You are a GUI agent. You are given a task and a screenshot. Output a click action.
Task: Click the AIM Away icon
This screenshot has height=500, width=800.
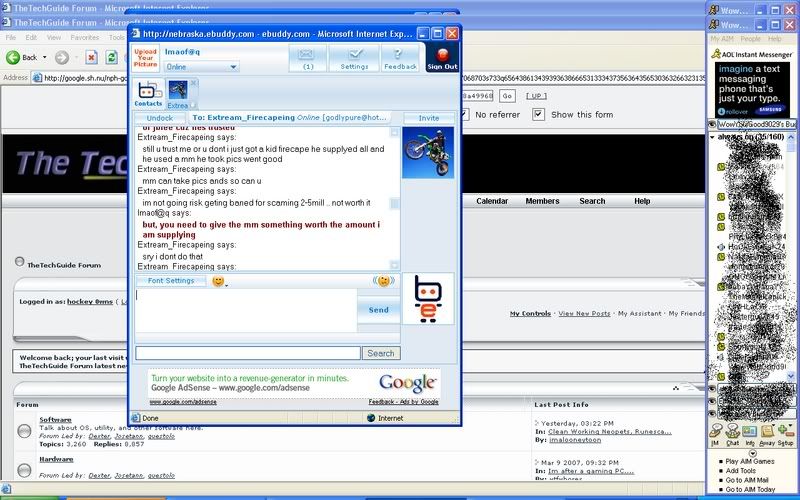click(767, 435)
